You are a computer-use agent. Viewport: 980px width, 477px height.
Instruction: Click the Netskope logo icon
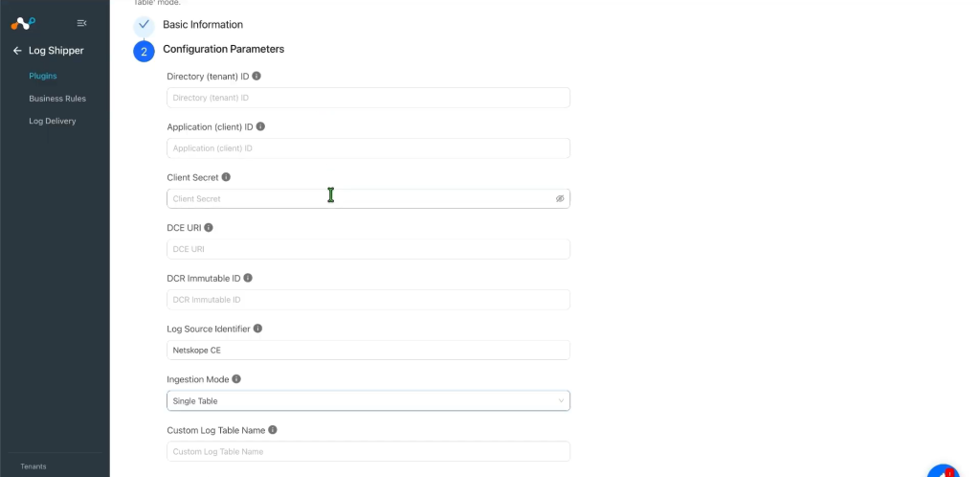pos(23,23)
